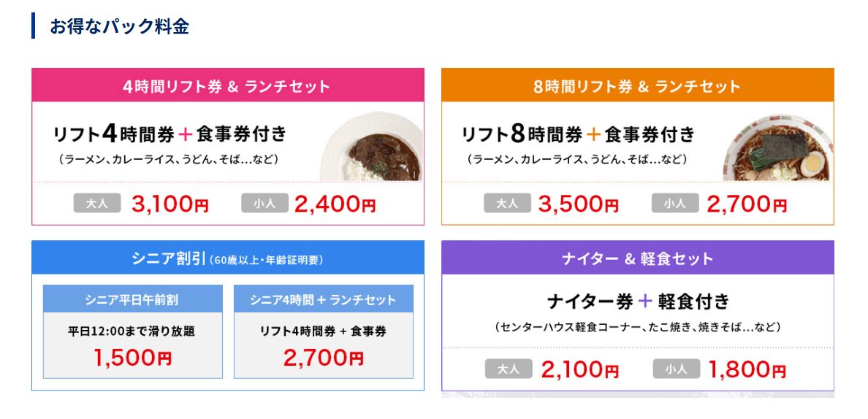Click the リフト4時間券＋食事券付き title text

point(170,134)
